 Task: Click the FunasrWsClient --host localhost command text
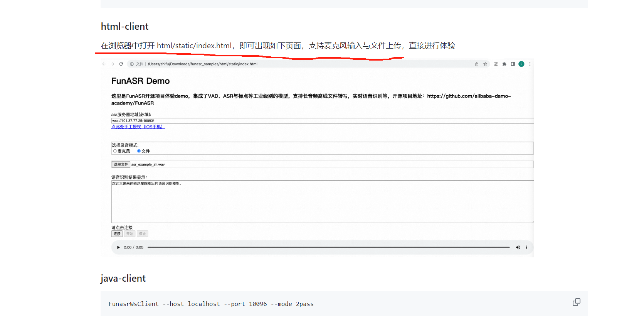(211, 304)
